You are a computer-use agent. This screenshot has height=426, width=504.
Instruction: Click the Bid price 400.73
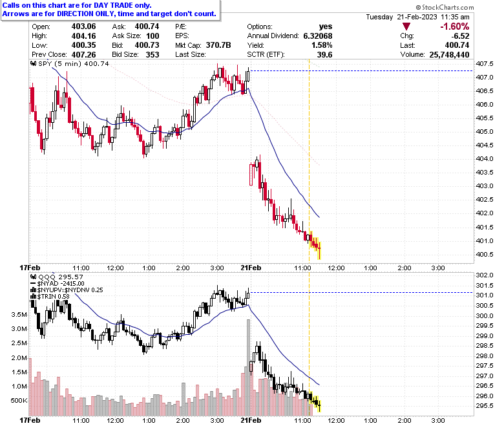point(147,45)
